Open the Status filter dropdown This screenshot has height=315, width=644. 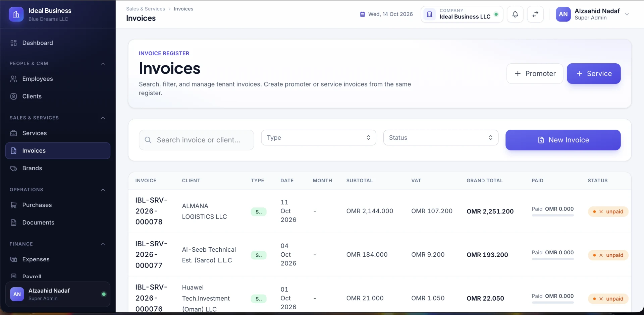[x=441, y=138]
